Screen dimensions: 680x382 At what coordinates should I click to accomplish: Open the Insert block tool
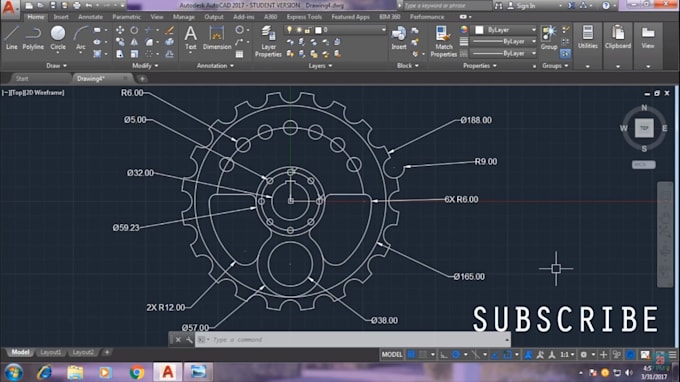pyautogui.click(x=399, y=38)
